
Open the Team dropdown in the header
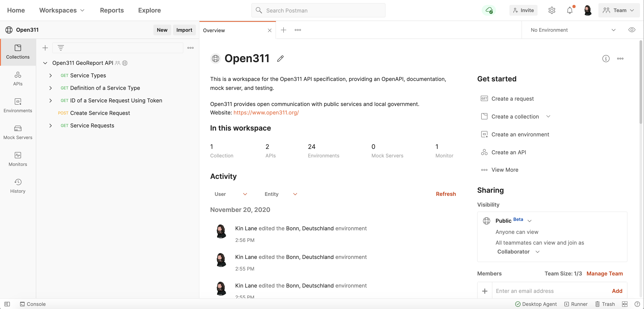[619, 10]
